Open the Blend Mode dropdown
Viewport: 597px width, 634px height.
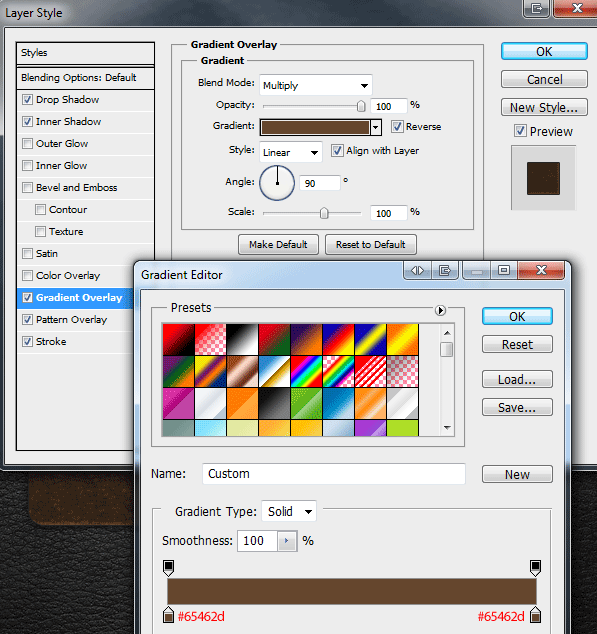[x=315, y=85]
